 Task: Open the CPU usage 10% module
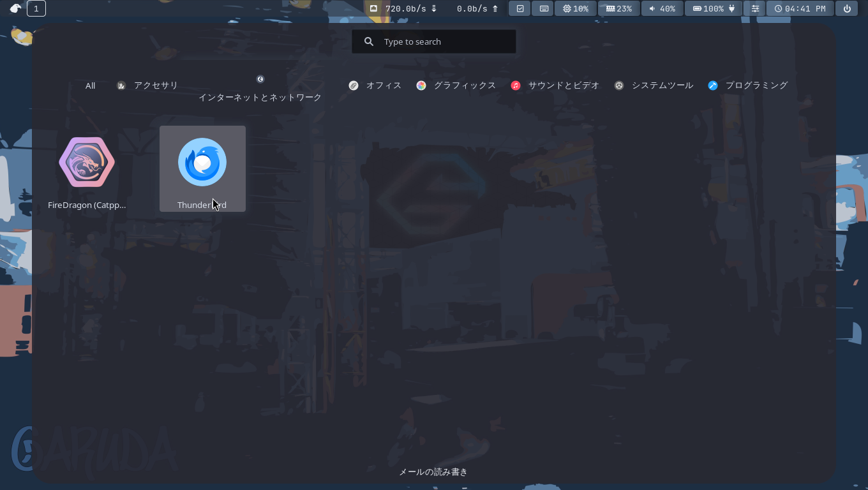pyautogui.click(x=576, y=8)
